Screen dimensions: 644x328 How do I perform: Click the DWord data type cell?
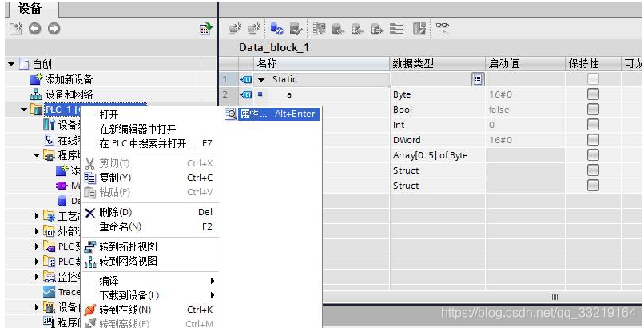pos(437,140)
